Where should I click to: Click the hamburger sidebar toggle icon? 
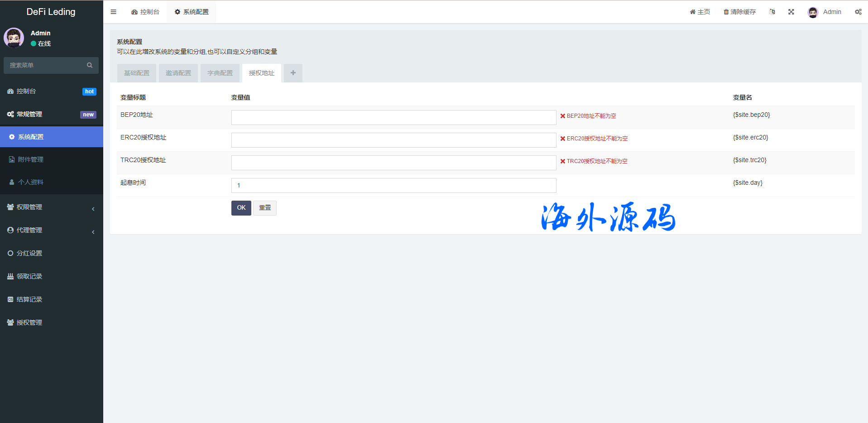click(x=113, y=12)
